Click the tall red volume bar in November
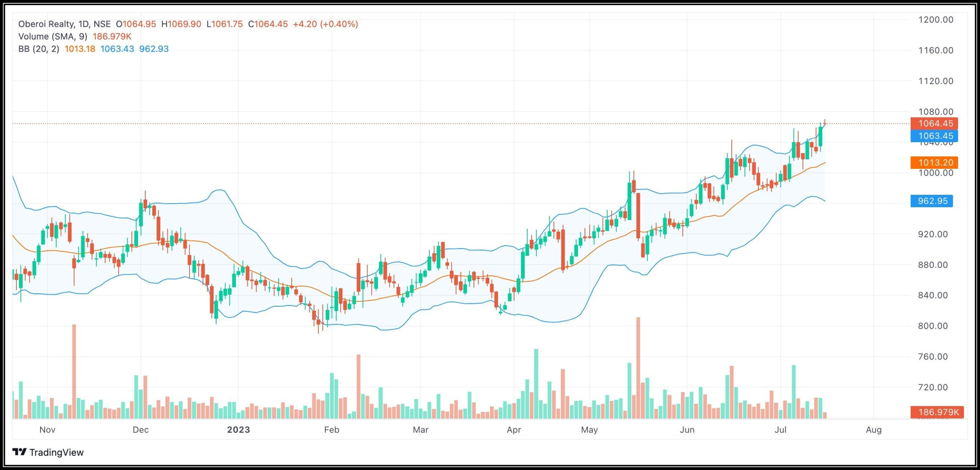The width and height of the screenshot is (980, 470). (x=74, y=372)
